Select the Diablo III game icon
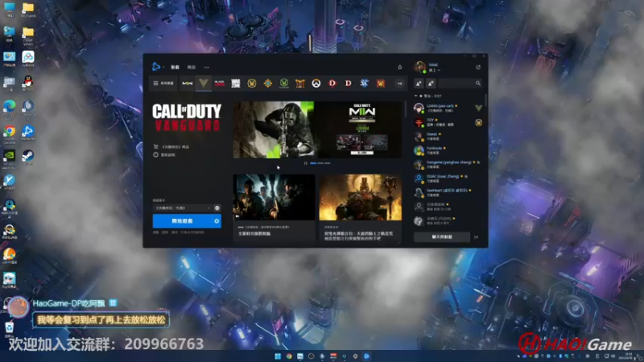This screenshot has height=362, width=644. click(x=349, y=84)
